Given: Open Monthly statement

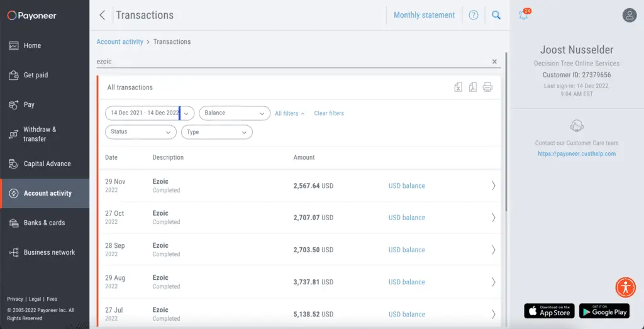Looking at the screenshot, I should 425,15.
